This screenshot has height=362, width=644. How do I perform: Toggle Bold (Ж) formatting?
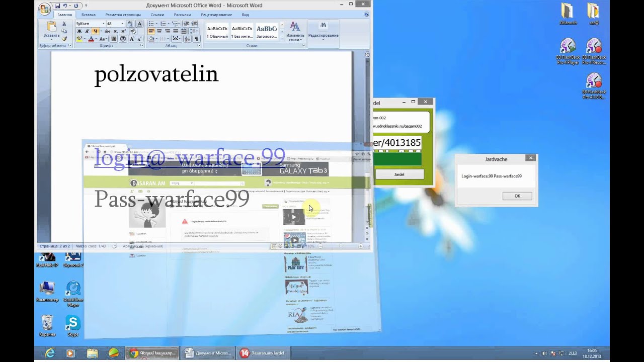(x=79, y=31)
